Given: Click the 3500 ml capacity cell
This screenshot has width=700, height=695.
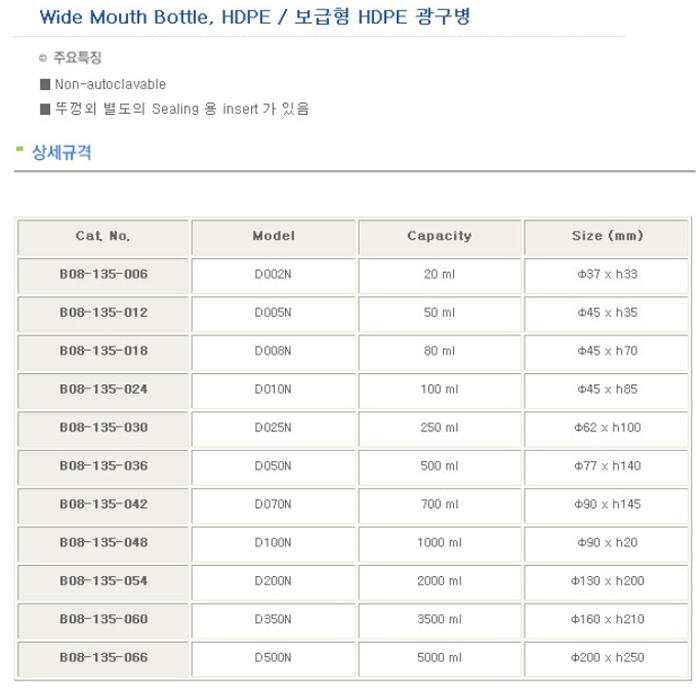Looking at the screenshot, I should click(439, 620).
